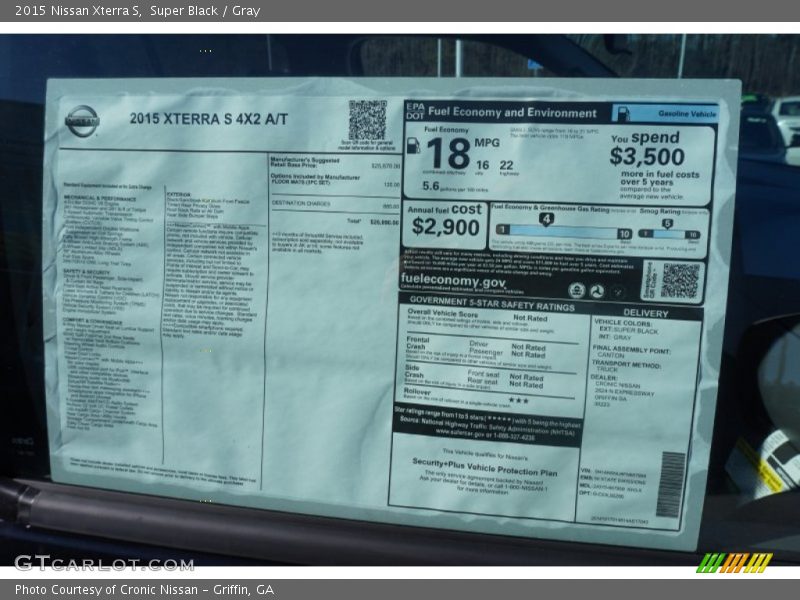This screenshot has width=800, height=600.
Task: Click the combined 18 MPG figure
Action: (448, 153)
